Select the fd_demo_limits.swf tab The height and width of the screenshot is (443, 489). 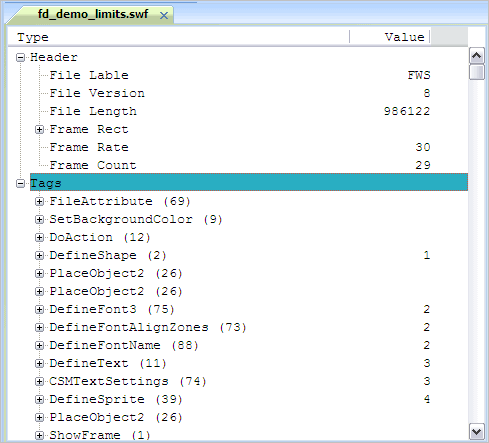pos(93,14)
